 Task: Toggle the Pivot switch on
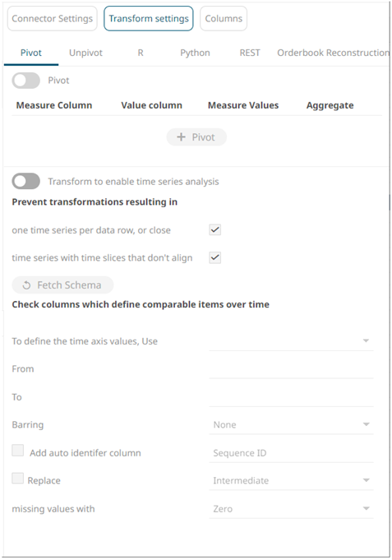25,81
